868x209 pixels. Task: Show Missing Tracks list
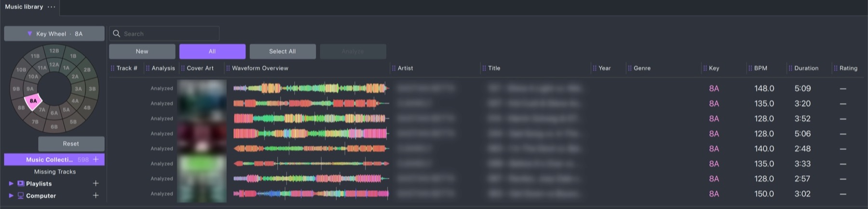(55, 172)
